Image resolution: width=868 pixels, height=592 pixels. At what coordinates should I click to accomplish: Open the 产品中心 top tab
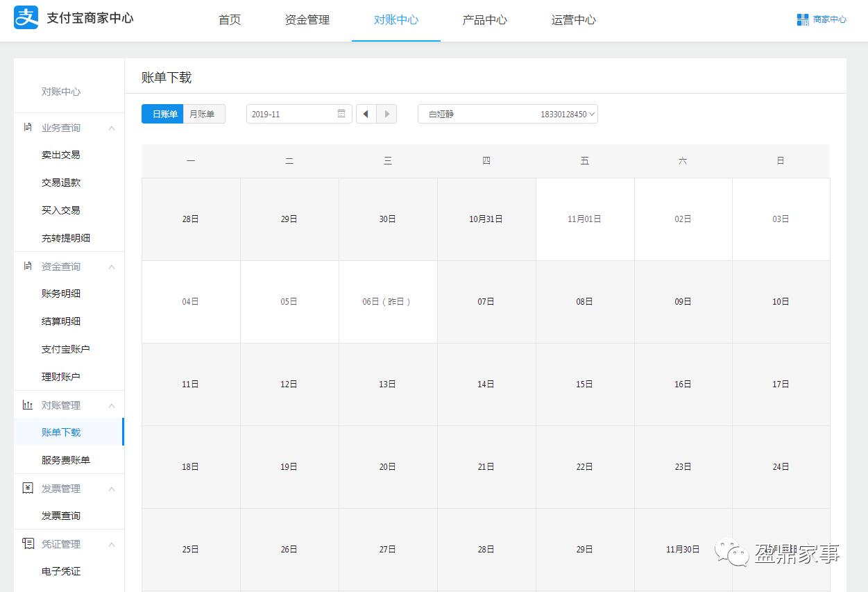point(485,20)
